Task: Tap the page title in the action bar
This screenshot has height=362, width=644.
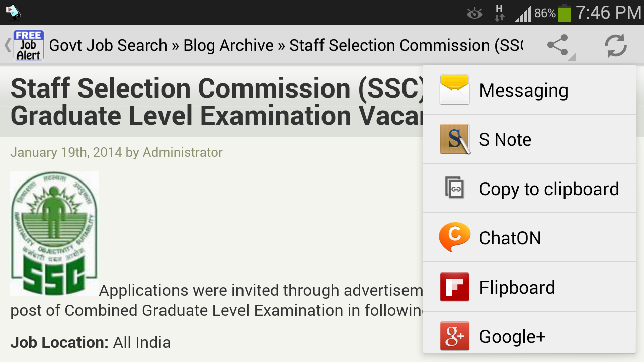Action: pos(286,45)
